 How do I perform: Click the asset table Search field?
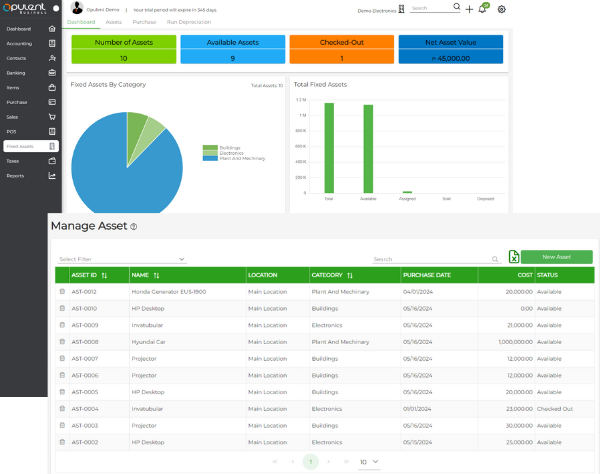point(430,259)
